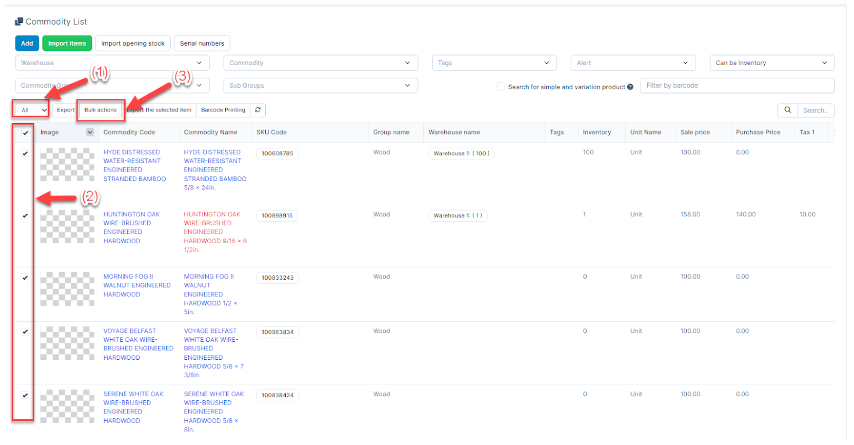Click the Filter by barcode input field

[x=736, y=86]
